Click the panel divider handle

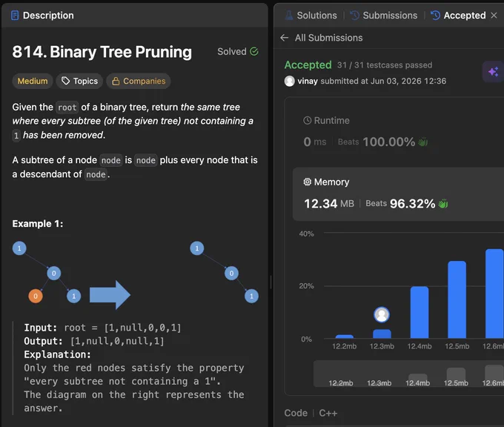(271, 282)
